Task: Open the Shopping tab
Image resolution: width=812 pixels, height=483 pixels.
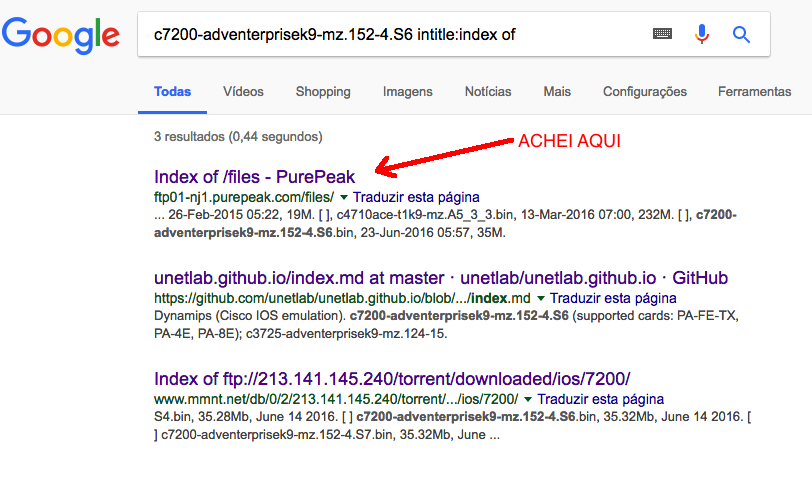Action: pos(323,92)
